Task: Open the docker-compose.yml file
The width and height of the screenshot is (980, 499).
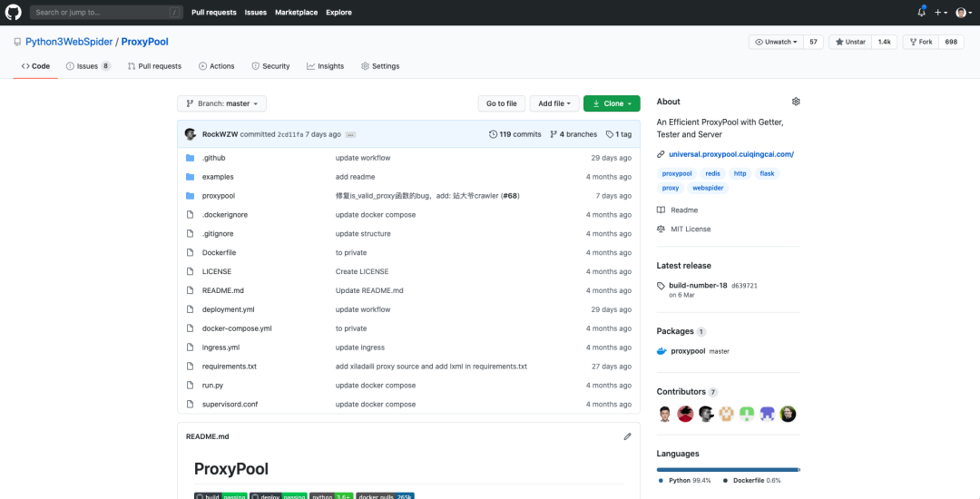Action: [237, 328]
